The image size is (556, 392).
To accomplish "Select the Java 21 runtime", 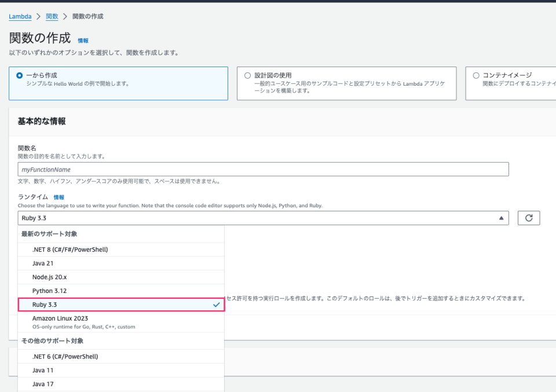I will click(x=116, y=263).
